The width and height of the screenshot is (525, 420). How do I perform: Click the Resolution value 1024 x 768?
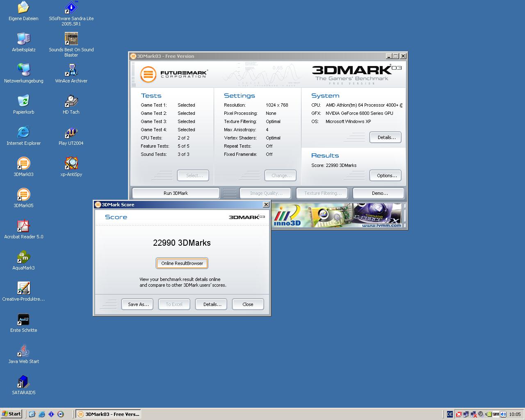click(x=277, y=105)
